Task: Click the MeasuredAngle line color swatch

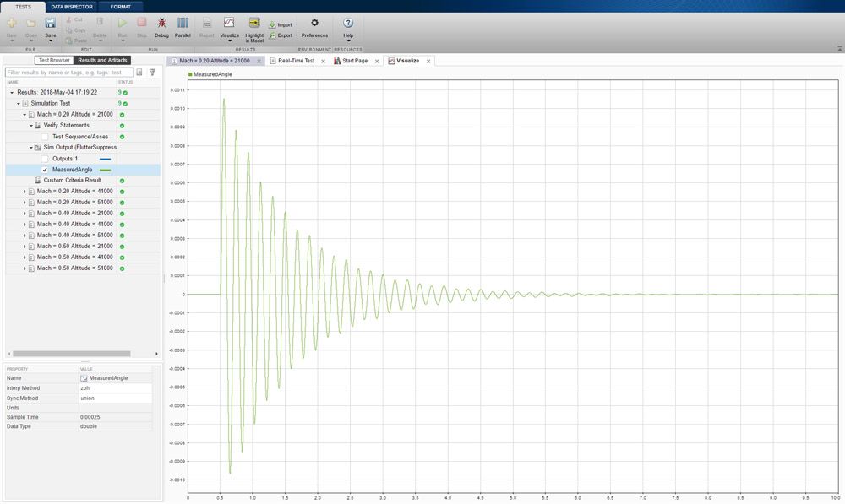Action: pos(106,170)
